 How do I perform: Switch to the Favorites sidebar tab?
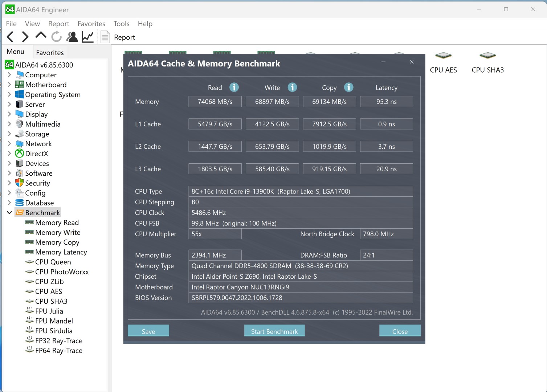coord(50,53)
